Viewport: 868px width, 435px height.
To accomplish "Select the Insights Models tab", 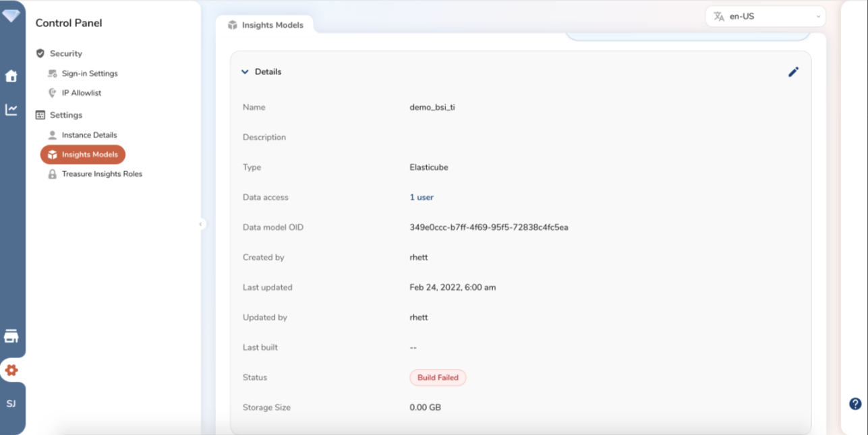I will 265,25.
